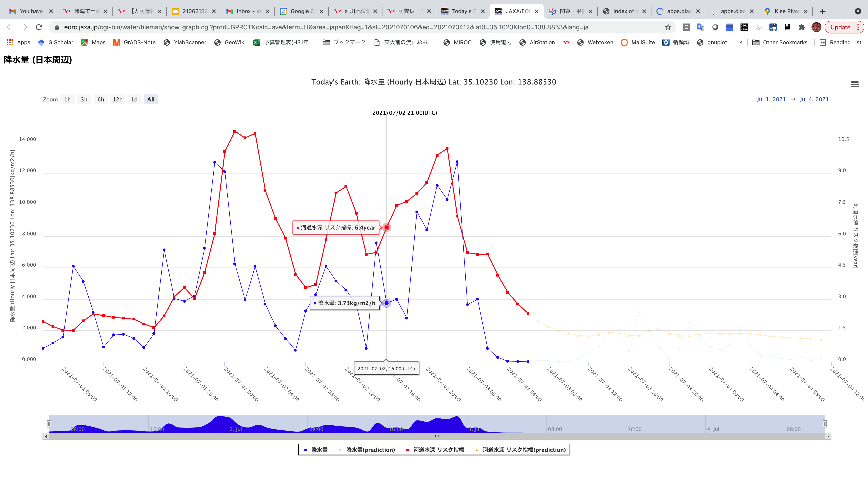Click the red peak point near 2021-07-02 00:00
The image size is (868, 488).
pyautogui.click(x=235, y=131)
